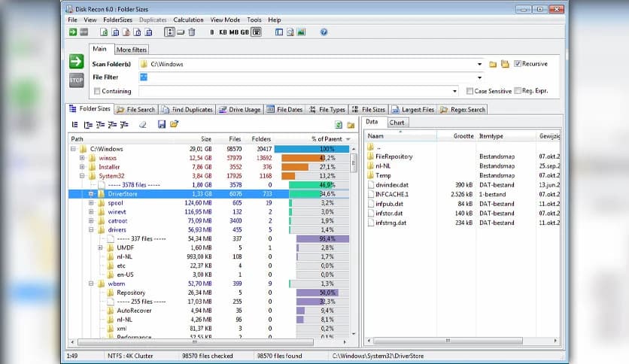Uncheck the Recursive checkbox
Screen dimensions: 629x364
click(x=518, y=63)
